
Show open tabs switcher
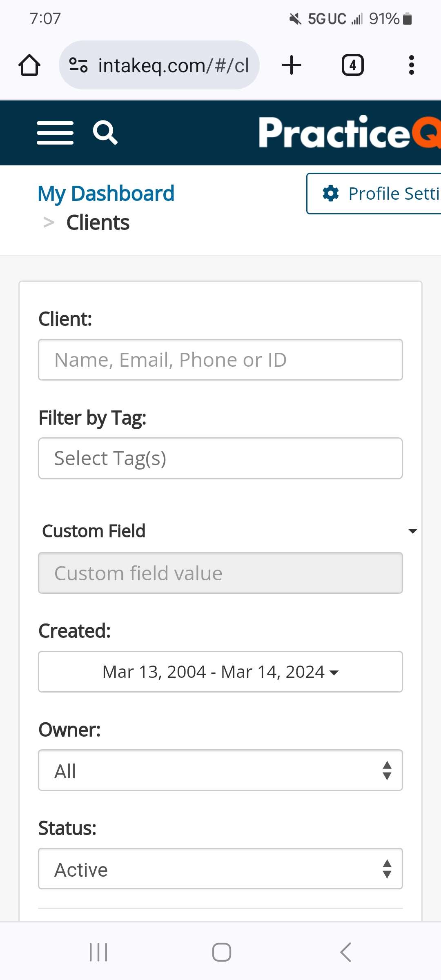[352, 65]
